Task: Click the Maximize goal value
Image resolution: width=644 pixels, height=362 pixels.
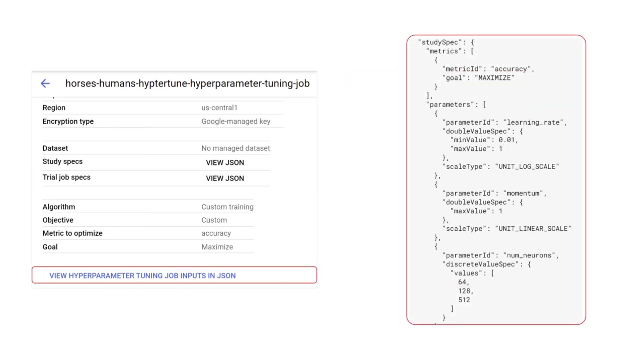Action: click(x=217, y=247)
